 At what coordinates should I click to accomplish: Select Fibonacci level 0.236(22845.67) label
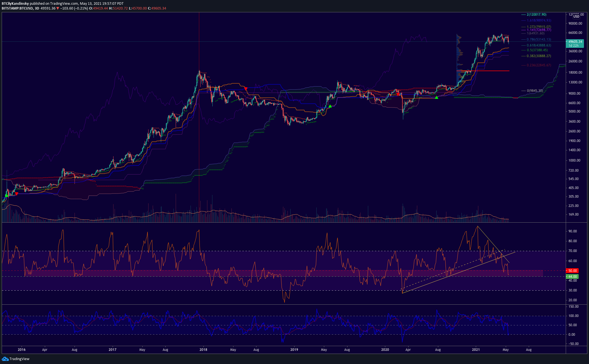pyautogui.click(x=539, y=65)
